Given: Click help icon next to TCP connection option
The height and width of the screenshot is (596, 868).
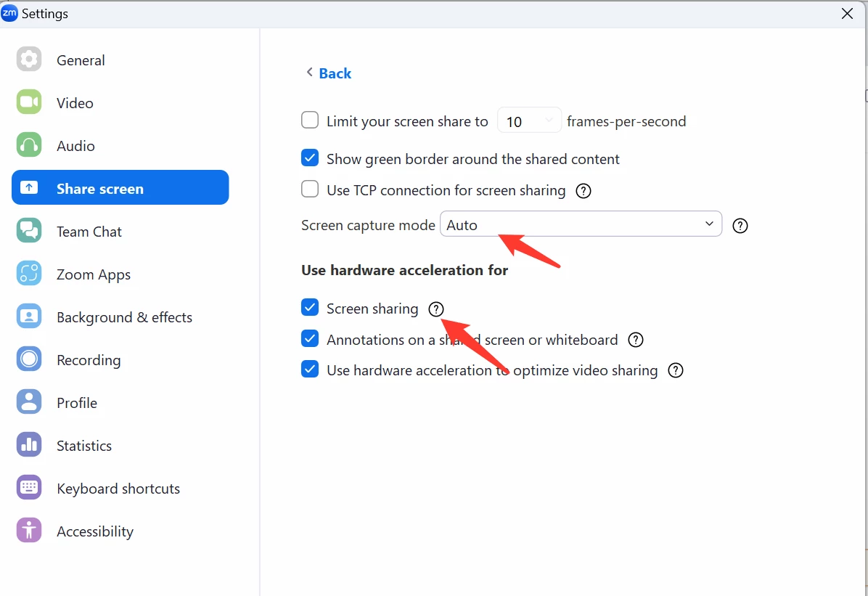Looking at the screenshot, I should [x=584, y=191].
